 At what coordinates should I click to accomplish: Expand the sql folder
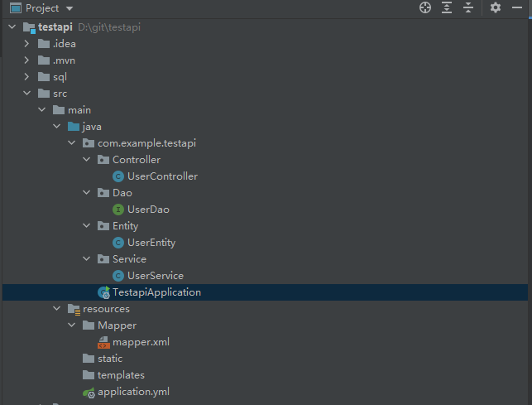click(x=27, y=77)
